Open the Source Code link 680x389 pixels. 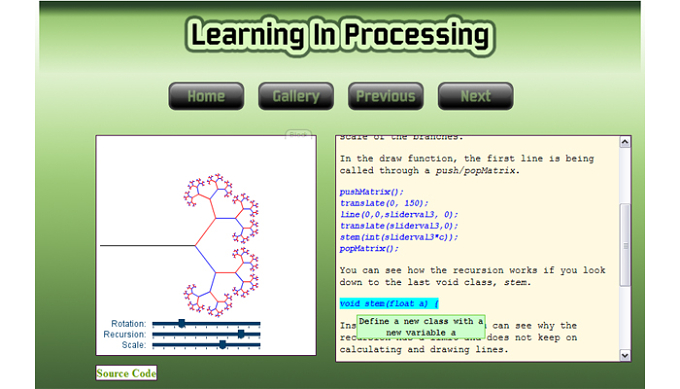[126, 373]
